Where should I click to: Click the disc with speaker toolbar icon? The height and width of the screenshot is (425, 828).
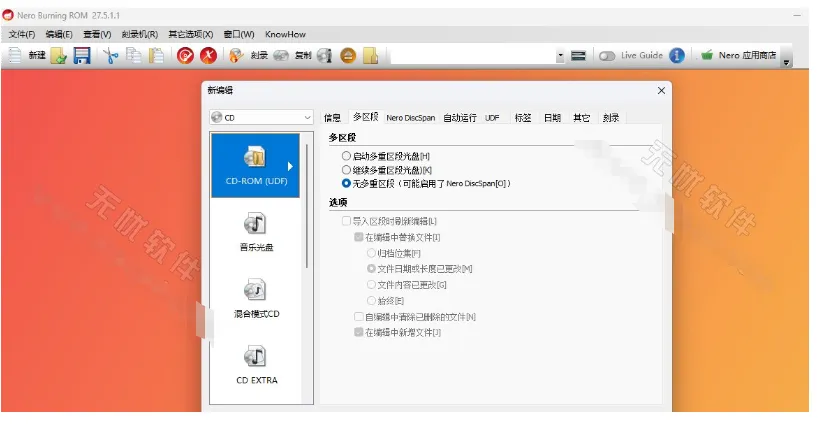point(324,55)
